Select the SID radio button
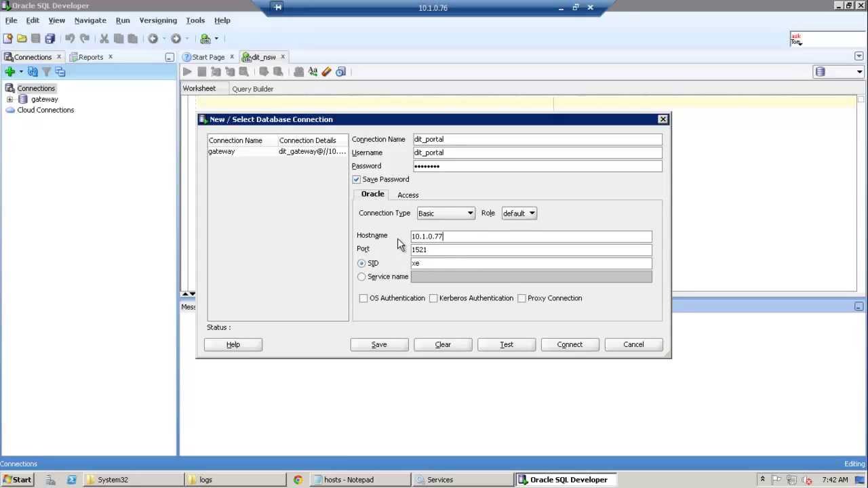 click(361, 263)
